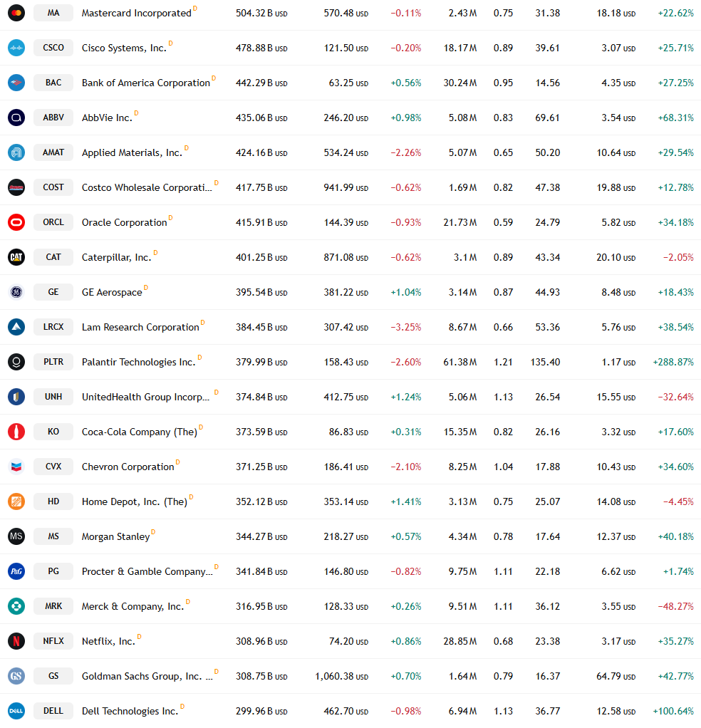Click the Goldman Sachs logo icon
This screenshot has width=701, height=728.
[16, 676]
